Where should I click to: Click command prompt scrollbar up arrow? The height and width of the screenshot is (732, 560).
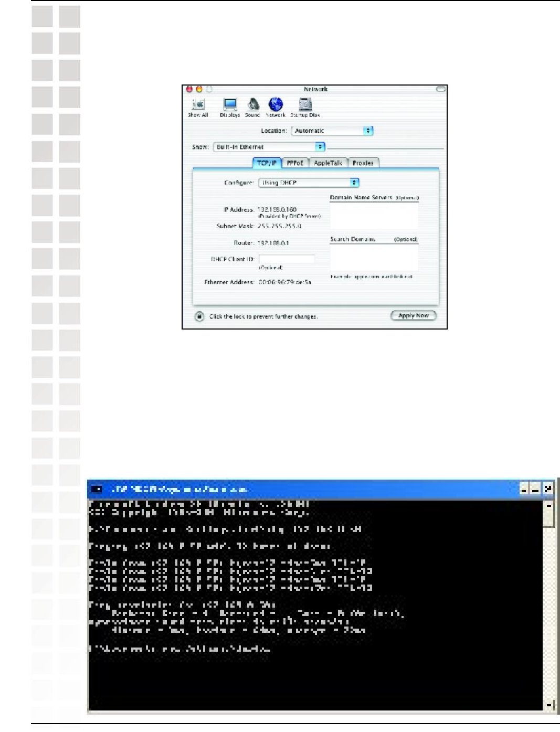[548, 506]
